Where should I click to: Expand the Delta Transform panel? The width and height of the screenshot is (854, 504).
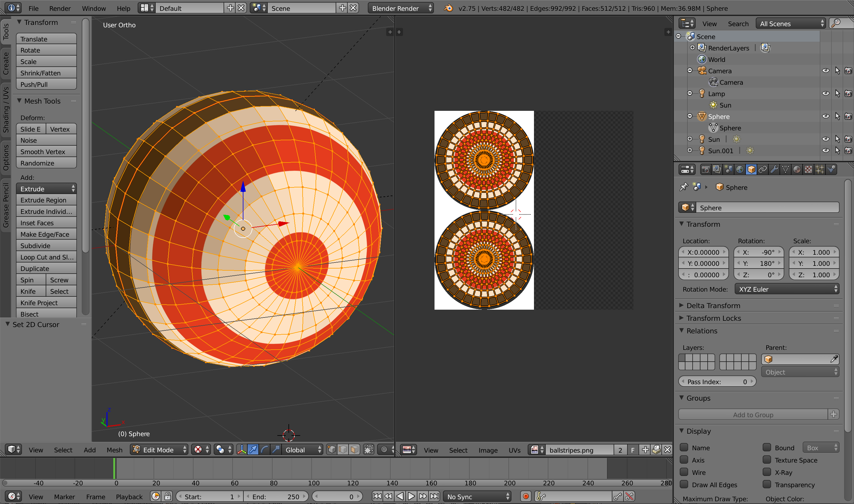(713, 306)
